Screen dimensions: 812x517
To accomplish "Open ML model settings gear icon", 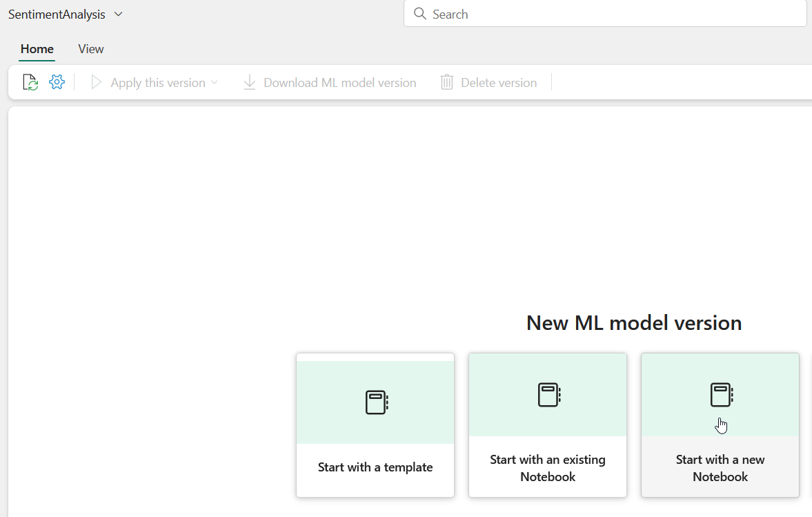I will click(x=57, y=83).
